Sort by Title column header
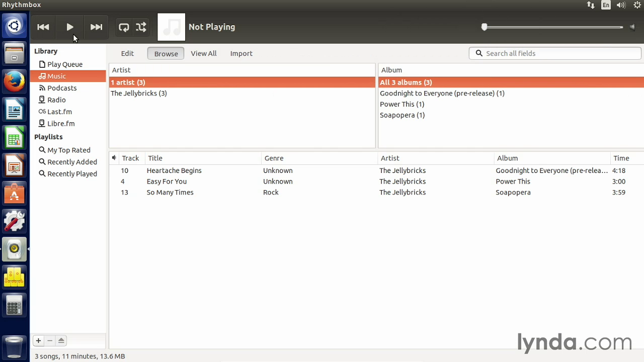 tap(203, 158)
